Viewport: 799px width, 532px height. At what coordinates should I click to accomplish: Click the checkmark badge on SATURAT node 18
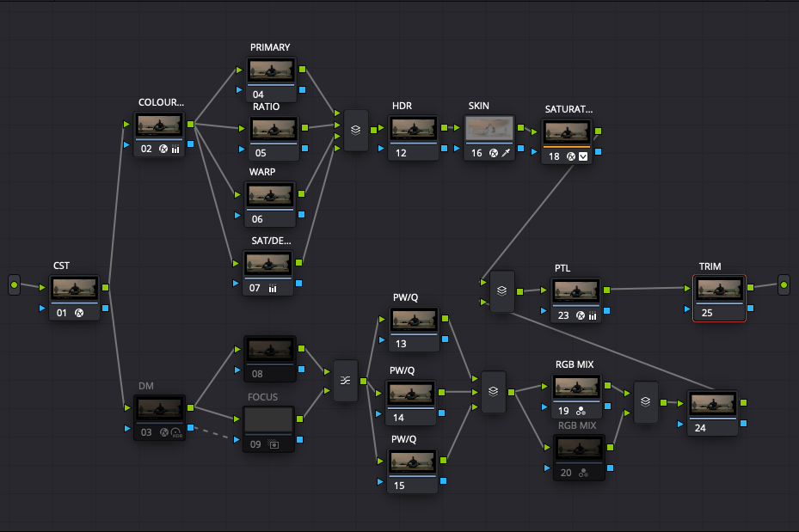(x=583, y=156)
